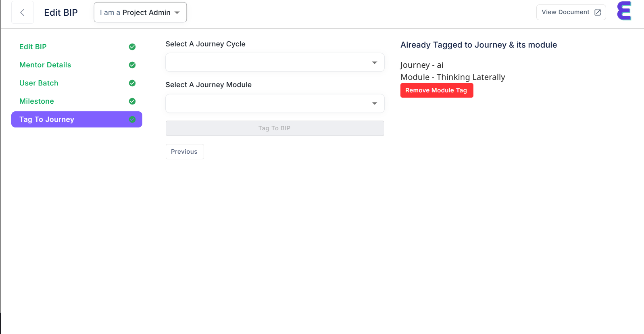Image resolution: width=644 pixels, height=334 pixels.
Task: Open the Mentor Details step
Action: pos(45,65)
